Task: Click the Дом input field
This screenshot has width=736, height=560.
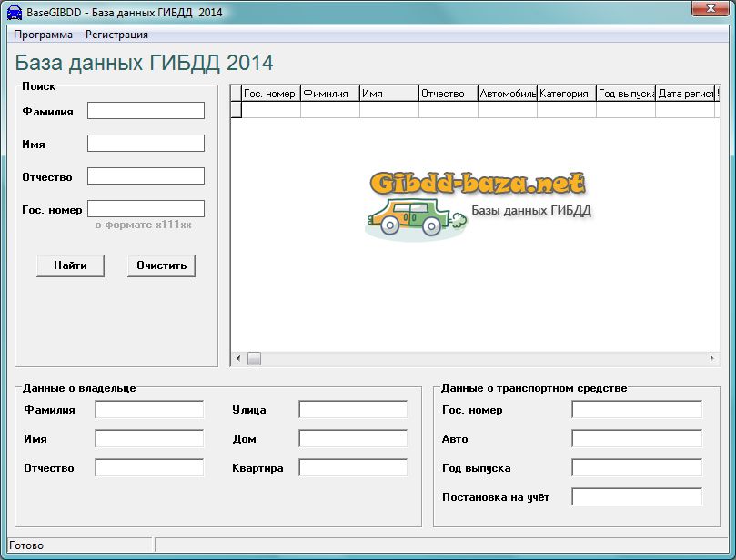Action: [353, 438]
